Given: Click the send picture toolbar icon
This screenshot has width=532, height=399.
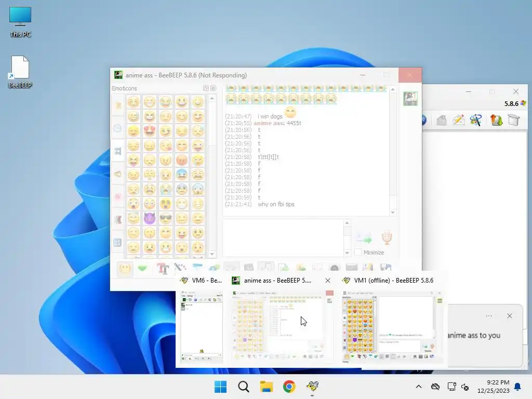Looking at the screenshot, I should point(301,268).
